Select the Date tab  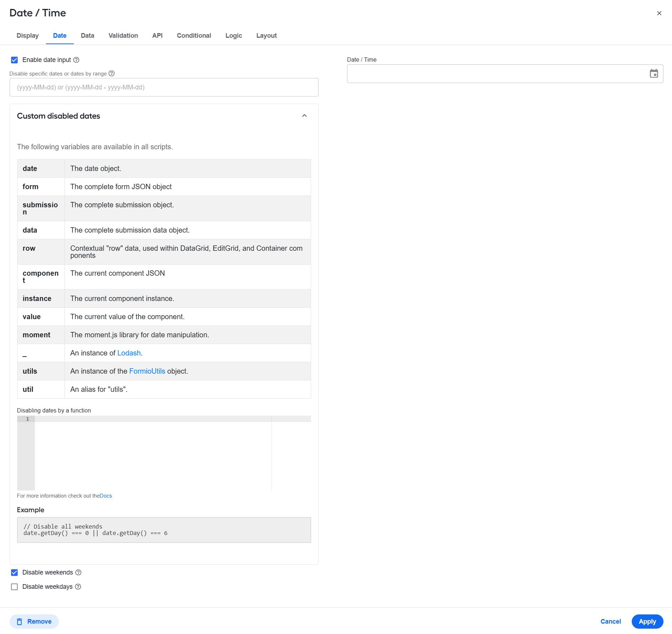tap(60, 36)
